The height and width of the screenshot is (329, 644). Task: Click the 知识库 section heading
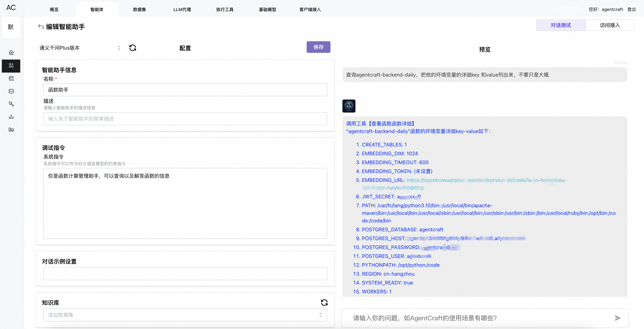pyautogui.click(x=50, y=303)
